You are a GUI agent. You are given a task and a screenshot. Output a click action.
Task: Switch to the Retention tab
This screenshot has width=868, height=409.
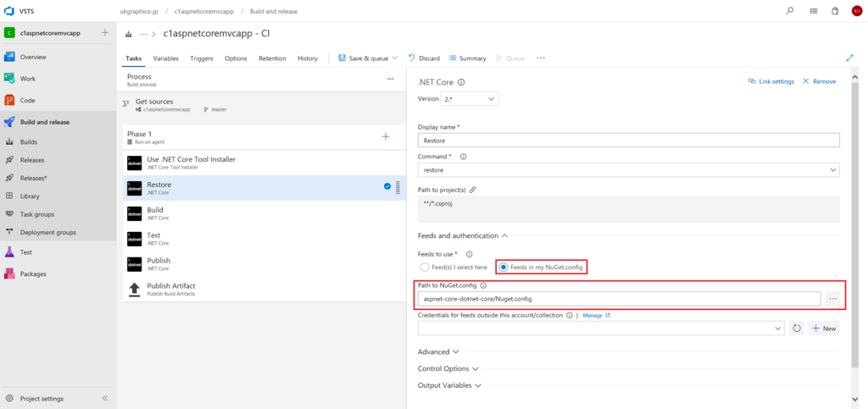pos(272,58)
